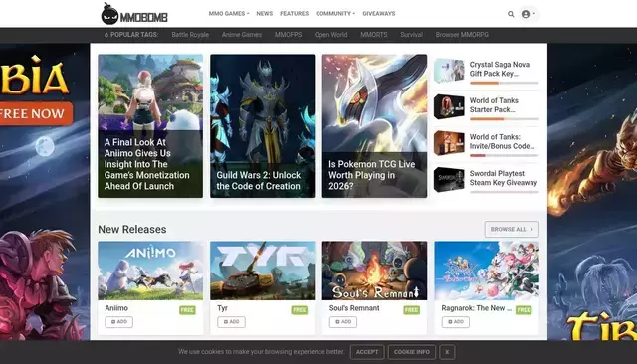Screen dimensions: 637x364
Task: Add Ragnarok: The New World to library
Action: [x=456, y=322]
